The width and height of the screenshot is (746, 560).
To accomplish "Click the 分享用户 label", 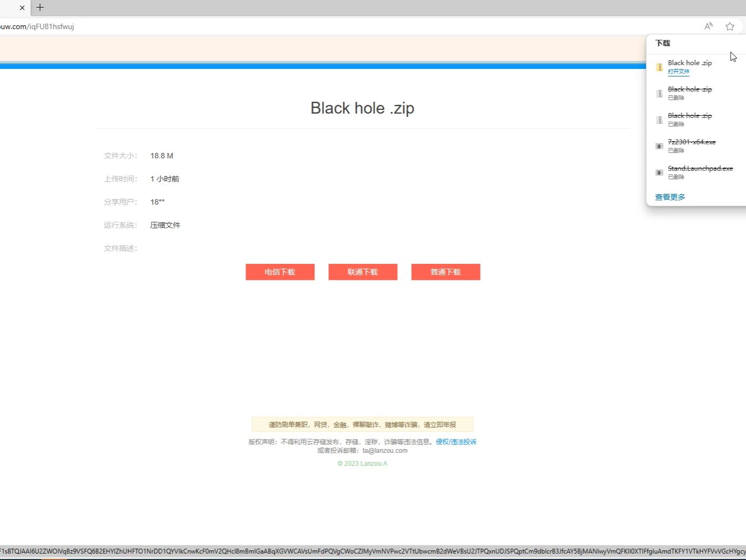I will pos(121,202).
